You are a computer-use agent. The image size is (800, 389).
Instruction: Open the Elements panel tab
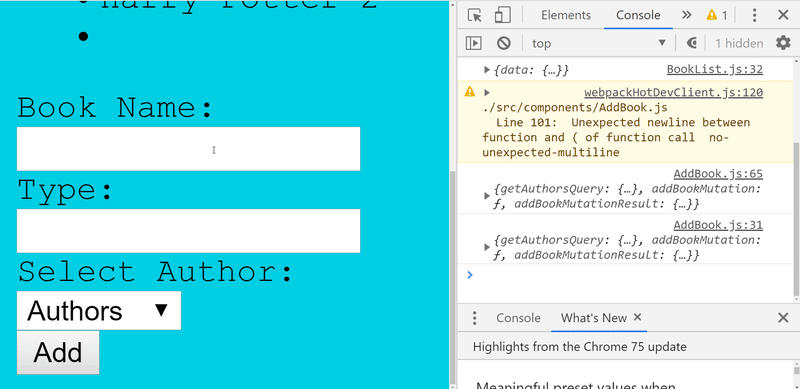click(566, 15)
